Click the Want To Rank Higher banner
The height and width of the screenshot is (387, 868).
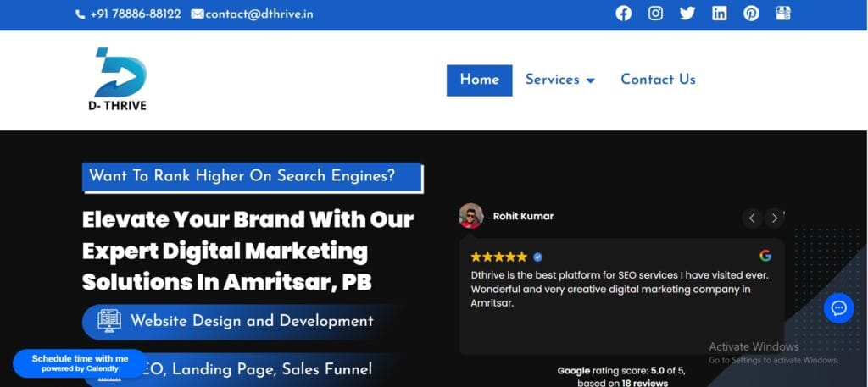(x=252, y=177)
